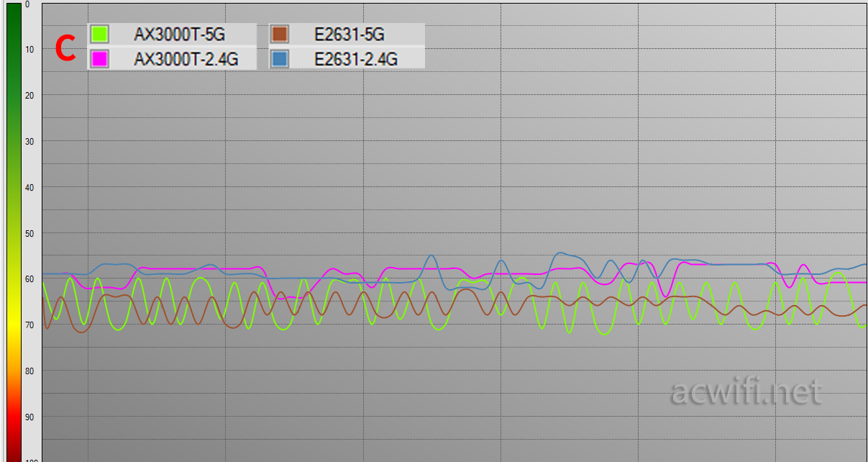Image resolution: width=868 pixels, height=462 pixels.
Task: Click the brown E2631-5G legend swatch
Action: coord(280,34)
